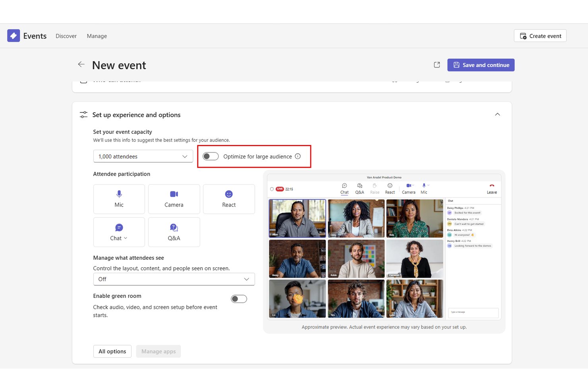
Task: Click the settings sliders icon beside Set up experience
Action: (x=83, y=115)
